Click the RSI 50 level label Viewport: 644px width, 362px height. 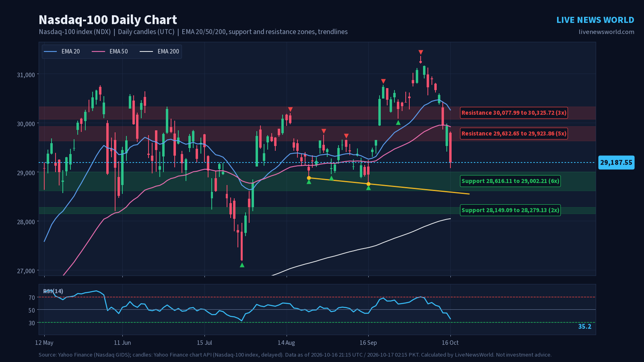click(x=32, y=310)
